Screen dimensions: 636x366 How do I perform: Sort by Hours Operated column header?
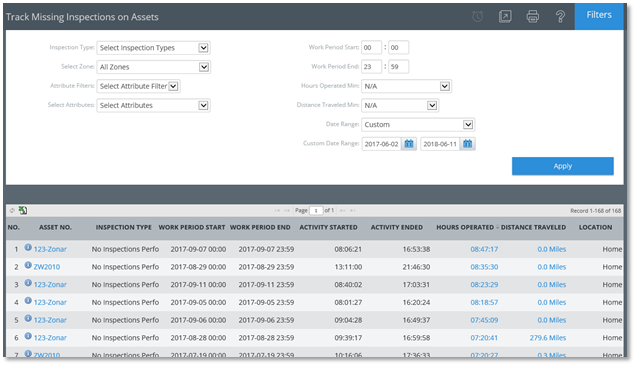click(x=465, y=227)
